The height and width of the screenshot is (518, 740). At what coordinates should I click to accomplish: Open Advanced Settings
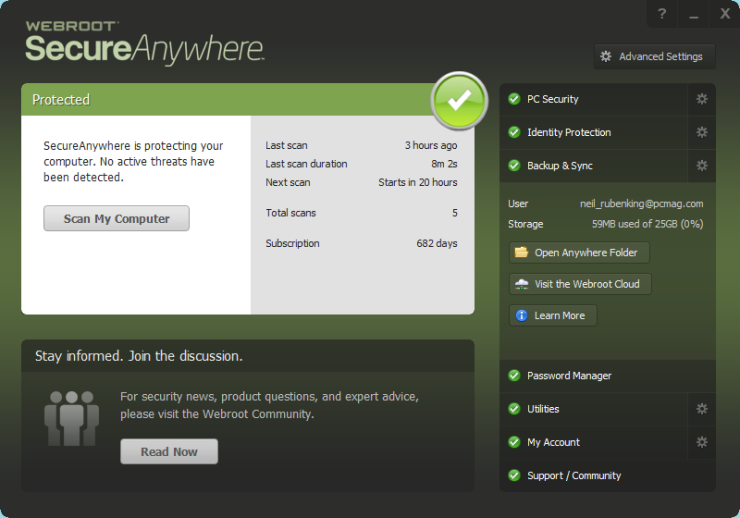coord(654,57)
